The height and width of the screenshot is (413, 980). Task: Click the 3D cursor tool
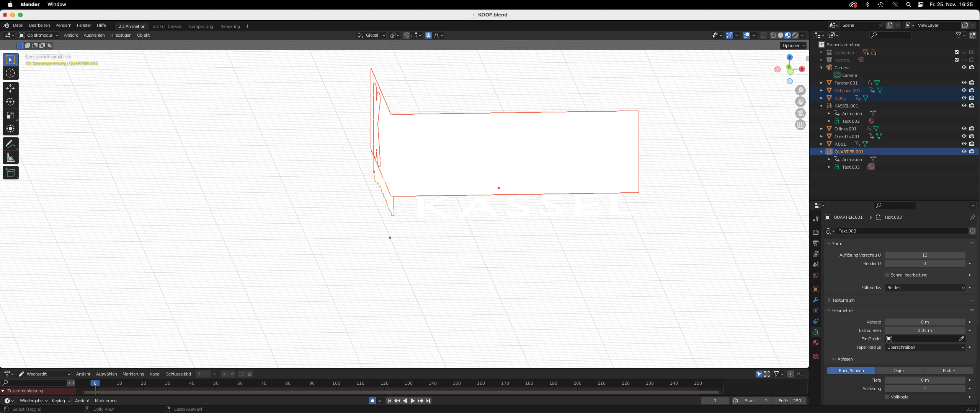coord(10,73)
